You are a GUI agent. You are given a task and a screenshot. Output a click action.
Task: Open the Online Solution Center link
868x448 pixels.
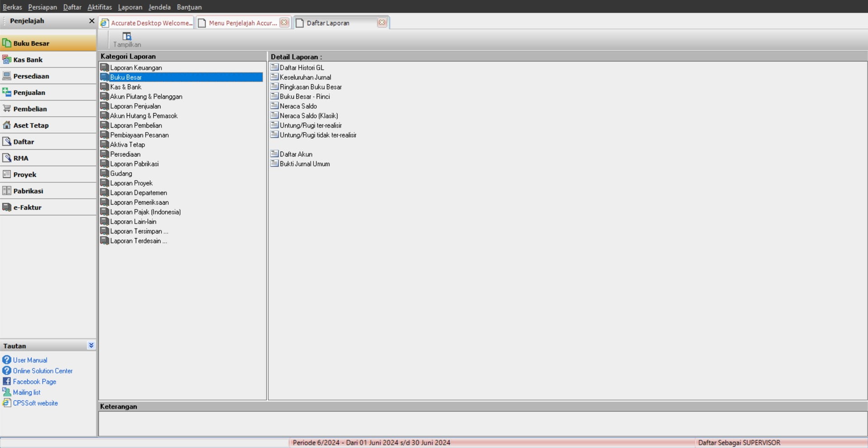pos(43,371)
